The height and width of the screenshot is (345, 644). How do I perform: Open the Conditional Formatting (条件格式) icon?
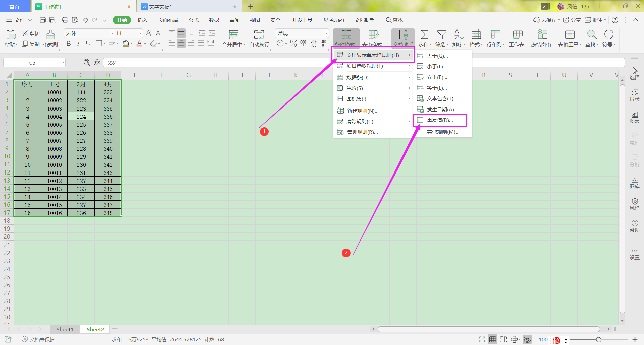346,34
